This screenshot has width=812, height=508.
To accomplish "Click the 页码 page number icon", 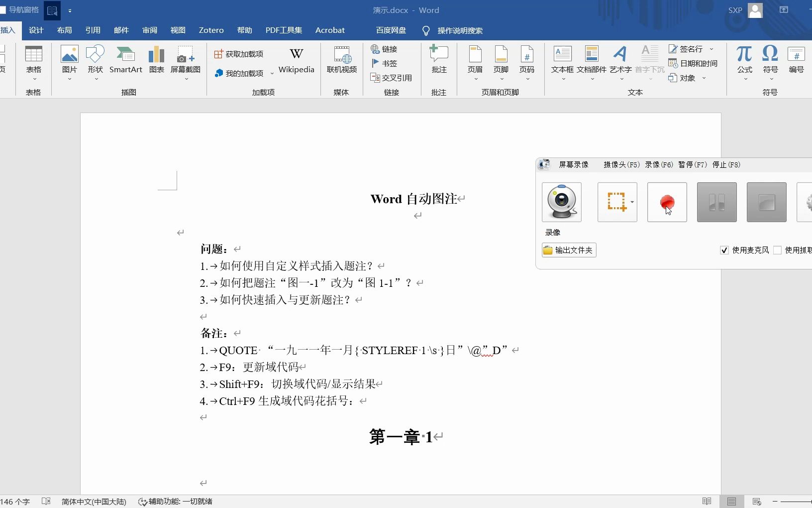I will pos(527,54).
